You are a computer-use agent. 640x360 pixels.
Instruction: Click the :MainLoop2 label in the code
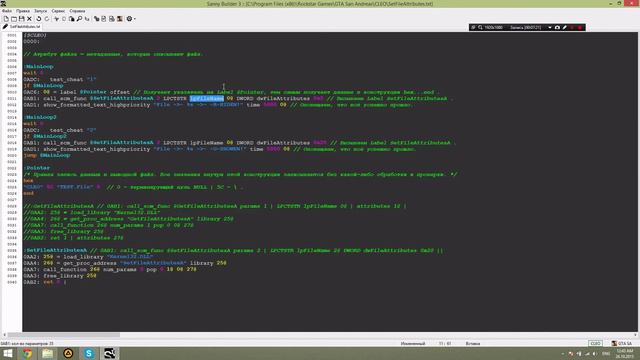(40, 117)
